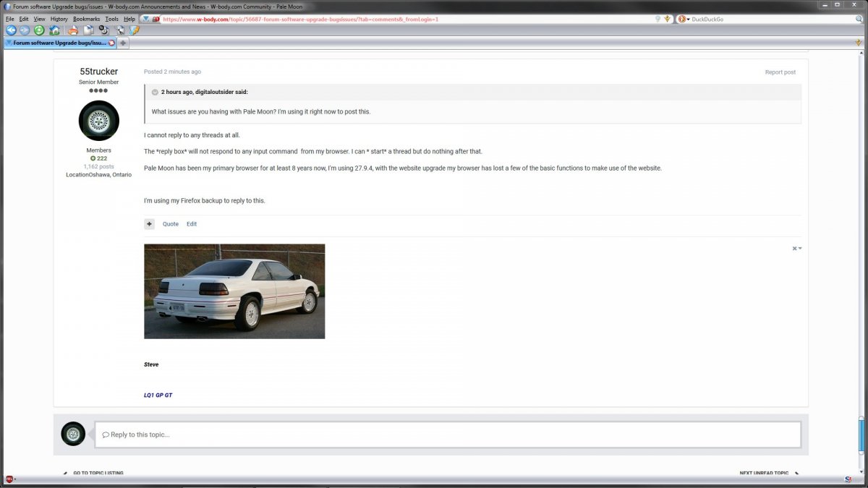
Task: Open the Bookmarks menu
Action: [86, 19]
